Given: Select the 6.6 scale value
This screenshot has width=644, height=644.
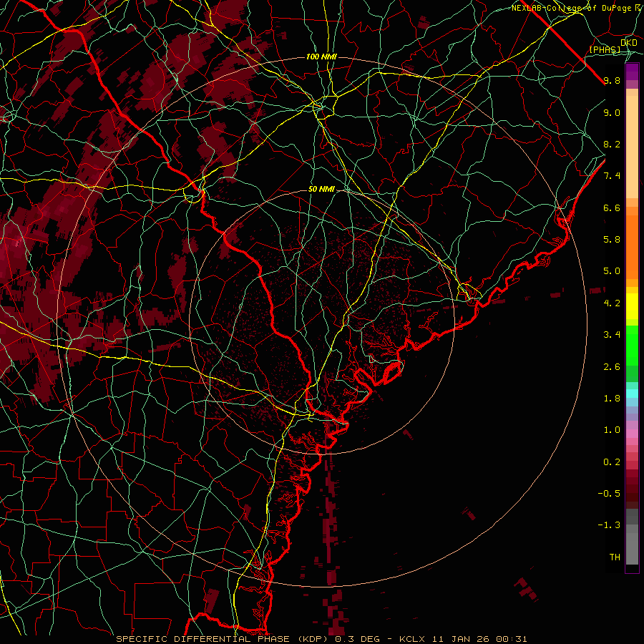Looking at the screenshot, I should [612, 208].
